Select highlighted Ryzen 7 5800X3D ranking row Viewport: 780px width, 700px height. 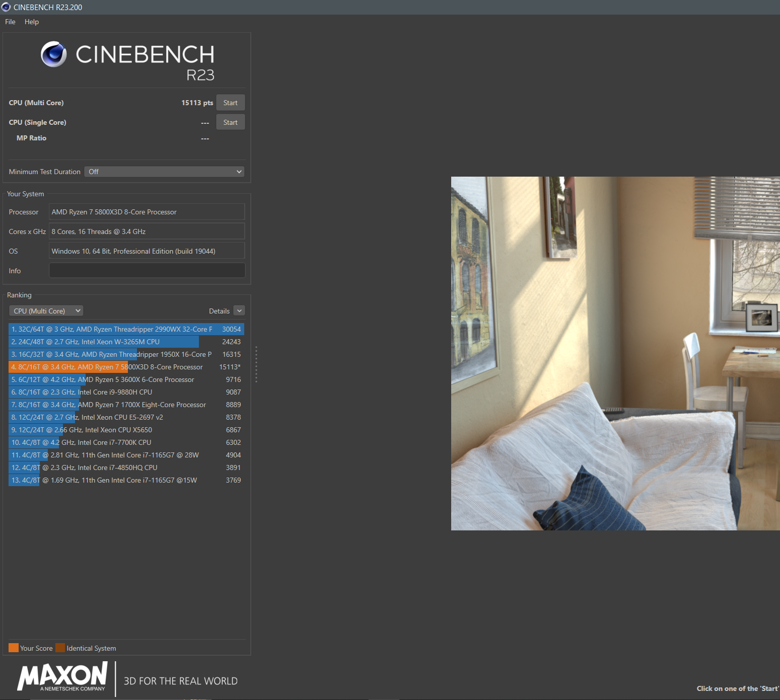(126, 367)
